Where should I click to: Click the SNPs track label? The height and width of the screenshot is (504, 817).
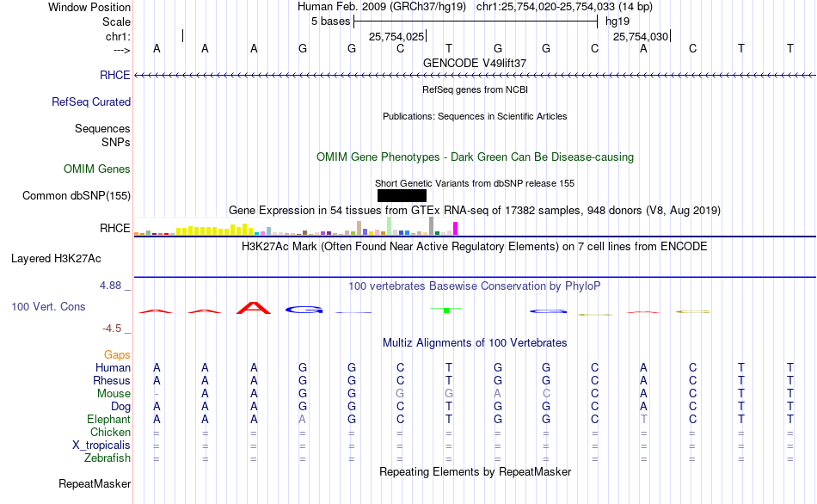tap(116, 142)
